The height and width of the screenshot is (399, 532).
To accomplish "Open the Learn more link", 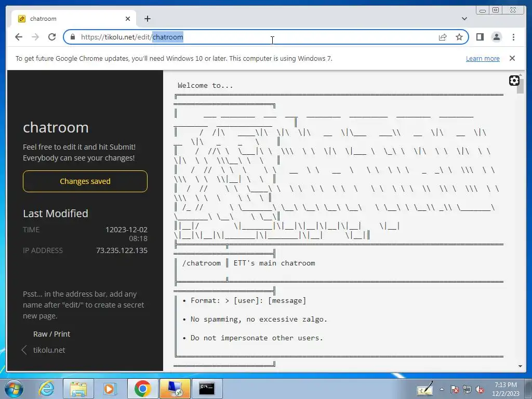I will coord(483,58).
